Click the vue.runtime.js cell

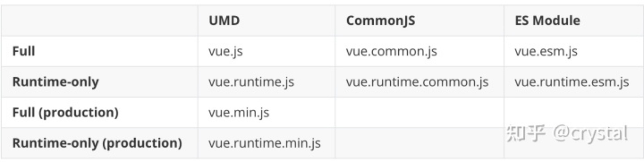pyautogui.click(x=251, y=82)
